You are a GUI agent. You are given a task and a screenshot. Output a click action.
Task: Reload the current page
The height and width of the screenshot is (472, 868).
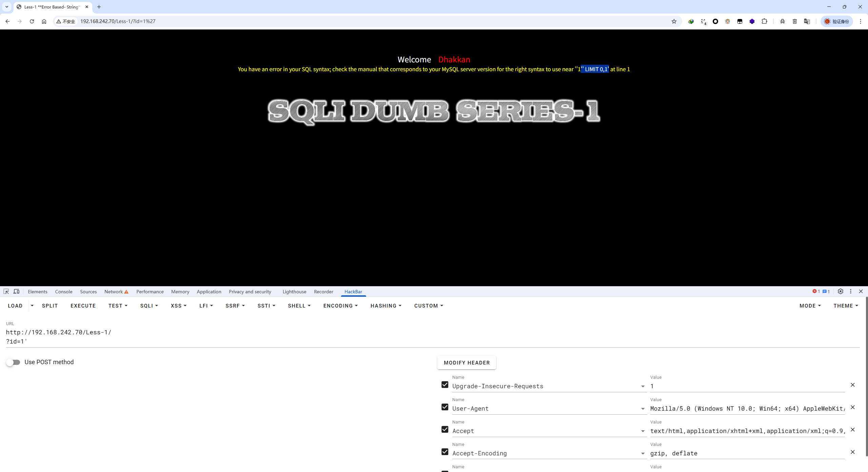[x=32, y=21]
